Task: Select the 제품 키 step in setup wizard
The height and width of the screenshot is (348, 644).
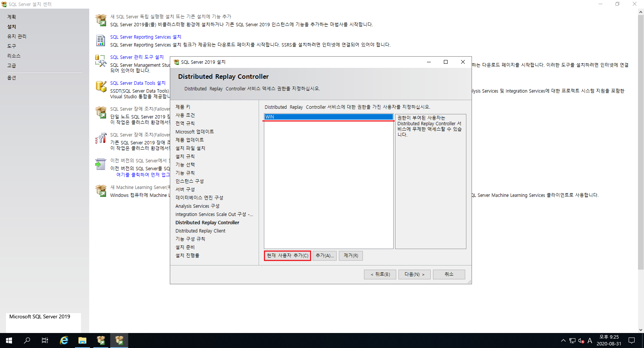Action: tap(183, 107)
